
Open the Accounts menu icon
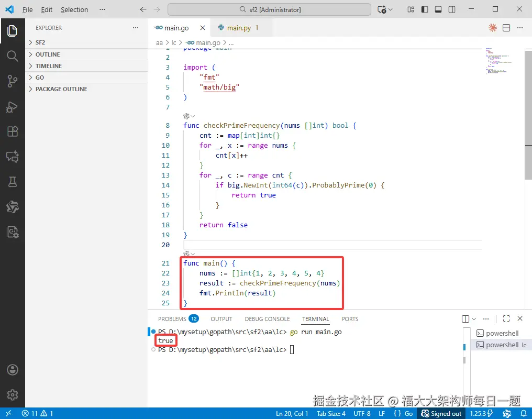[x=13, y=370]
